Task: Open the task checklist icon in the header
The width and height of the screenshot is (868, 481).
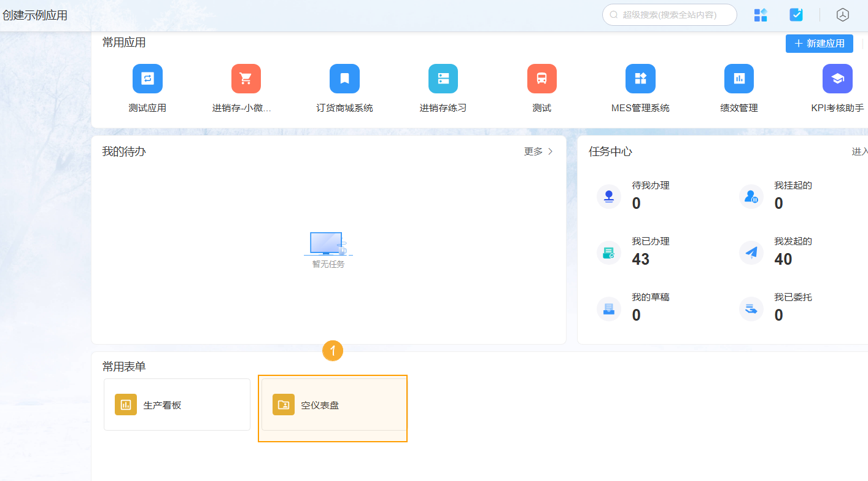Action: [796, 15]
